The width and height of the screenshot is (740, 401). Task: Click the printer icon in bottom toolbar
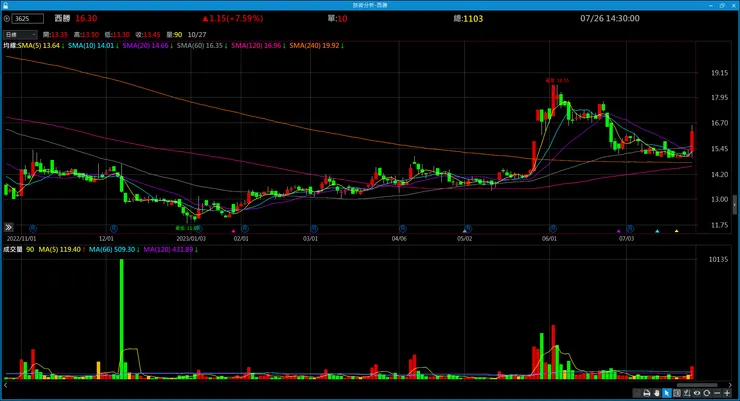(647, 393)
